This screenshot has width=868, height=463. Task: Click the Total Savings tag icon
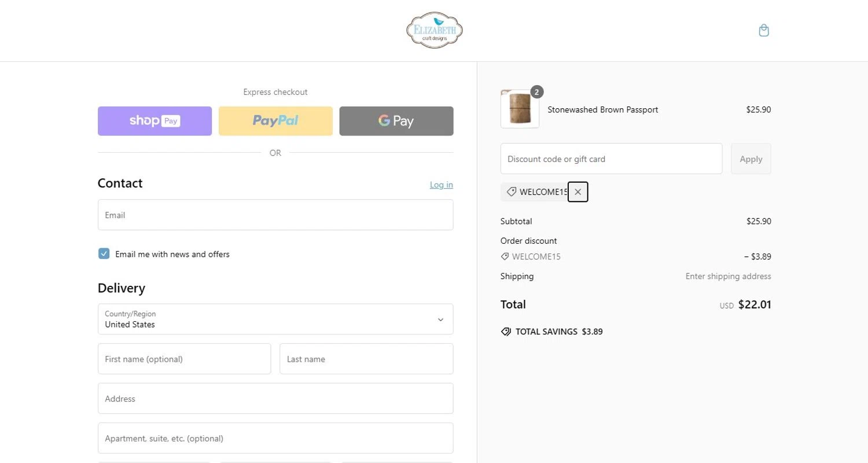click(x=506, y=332)
